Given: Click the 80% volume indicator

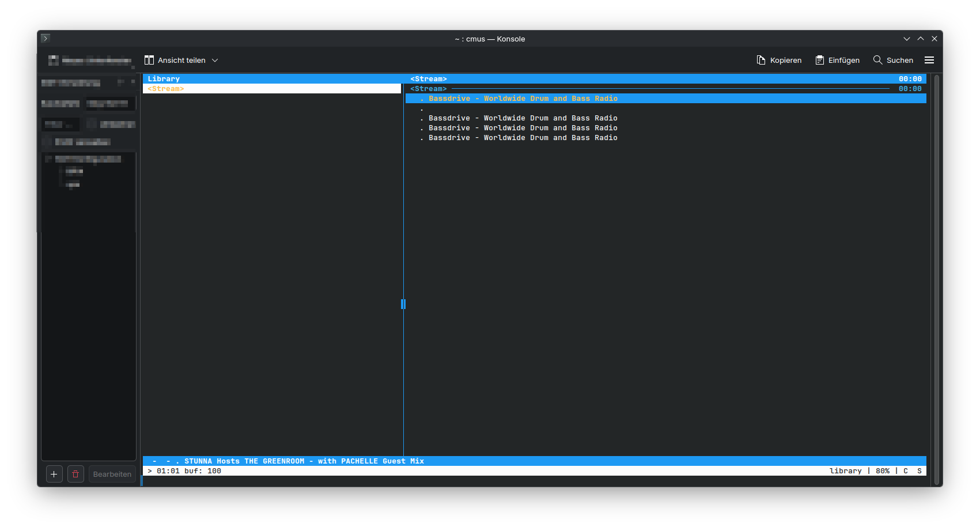Looking at the screenshot, I should pos(883,471).
